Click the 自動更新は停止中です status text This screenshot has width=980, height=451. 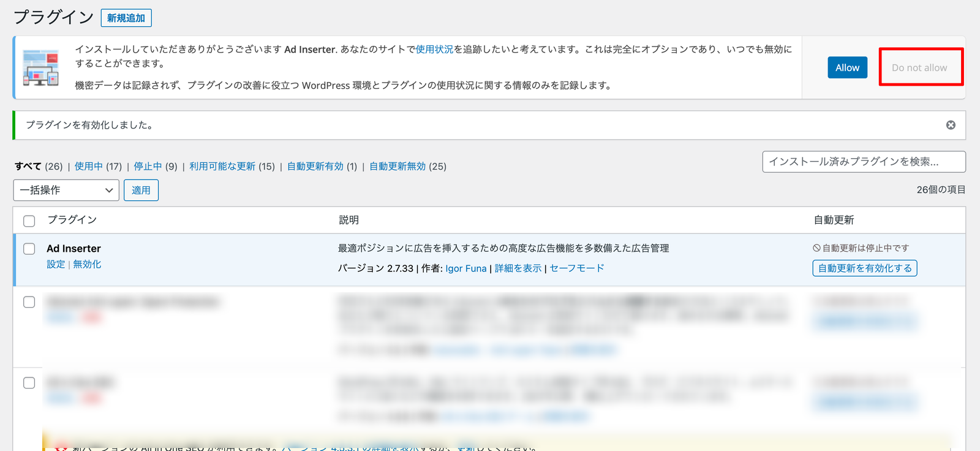click(x=861, y=248)
